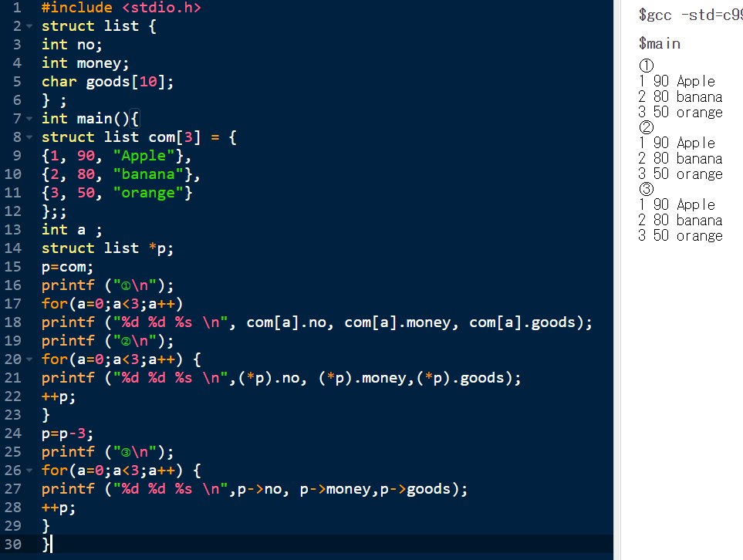Image resolution: width=743 pixels, height=560 pixels.
Task: Click the p=p-3; statement
Action: [67, 433]
